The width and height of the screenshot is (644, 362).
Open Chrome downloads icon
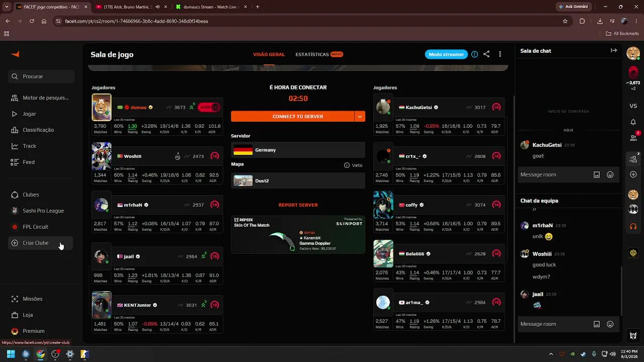600,21
